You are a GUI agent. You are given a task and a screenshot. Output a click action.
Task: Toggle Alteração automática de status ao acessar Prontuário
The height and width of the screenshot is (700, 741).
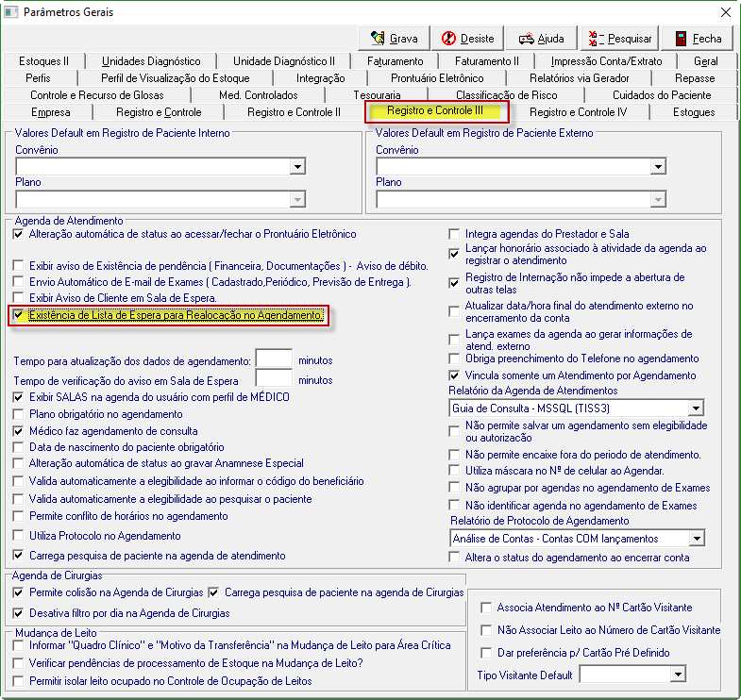point(19,234)
